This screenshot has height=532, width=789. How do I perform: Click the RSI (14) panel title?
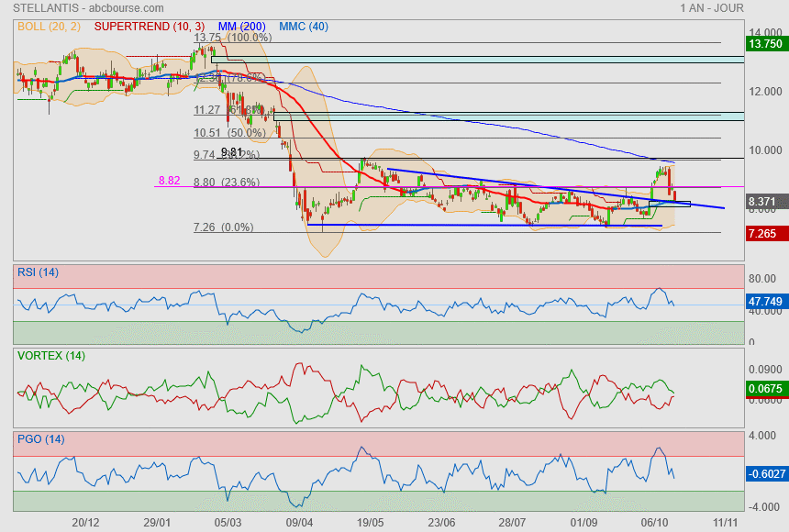[x=38, y=272]
